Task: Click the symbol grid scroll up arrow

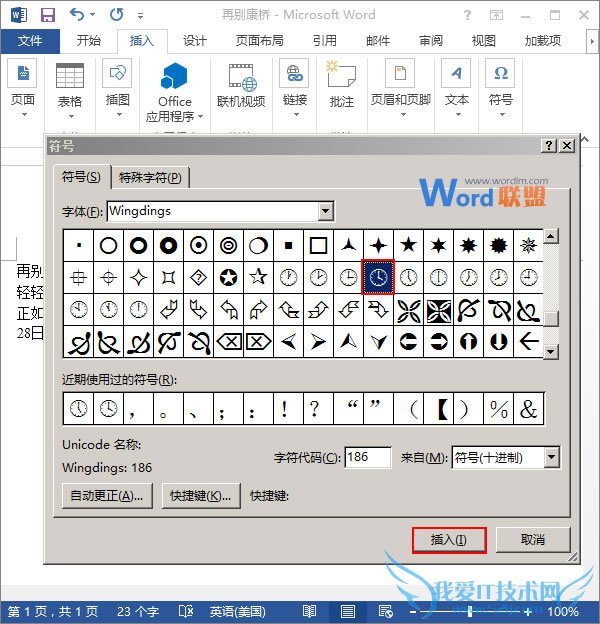Action: tap(551, 237)
